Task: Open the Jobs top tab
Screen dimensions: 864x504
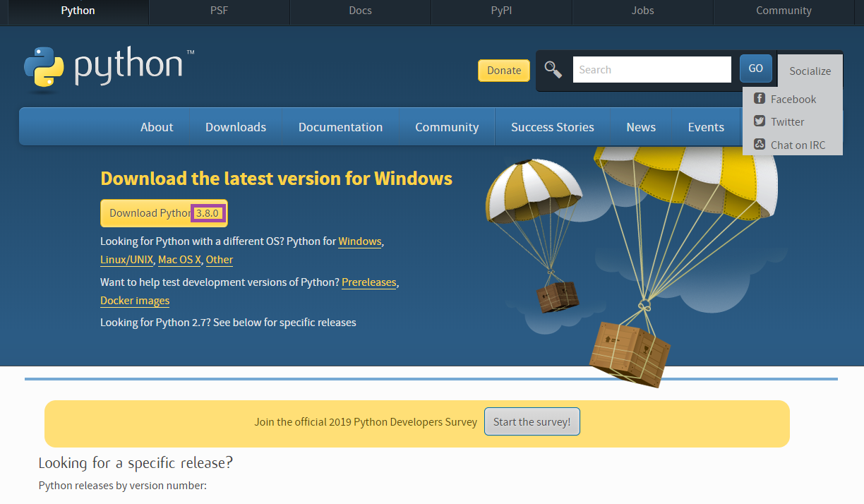Action: pyautogui.click(x=642, y=11)
